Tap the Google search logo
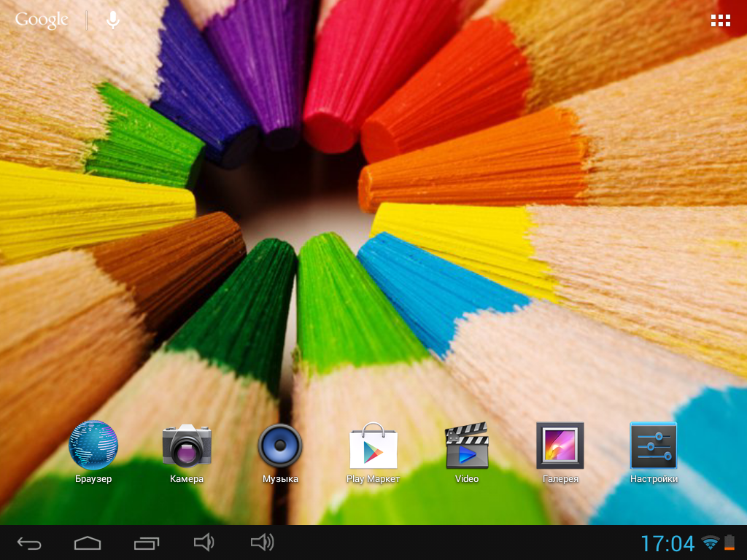This screenshot has width=747, height=560. point(42,20)
